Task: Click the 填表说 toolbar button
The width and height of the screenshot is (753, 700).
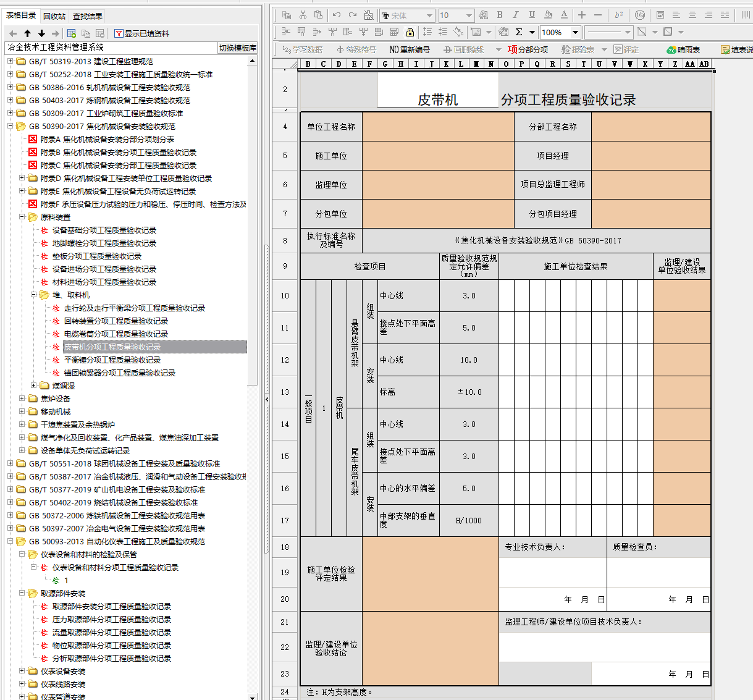Action: click(x=736, y=49)
